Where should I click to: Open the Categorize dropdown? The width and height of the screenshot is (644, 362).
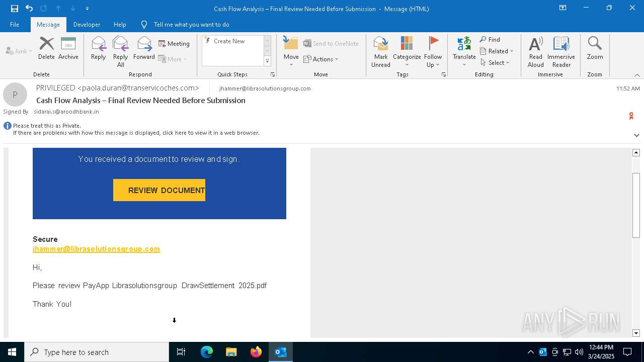(407, 51)
